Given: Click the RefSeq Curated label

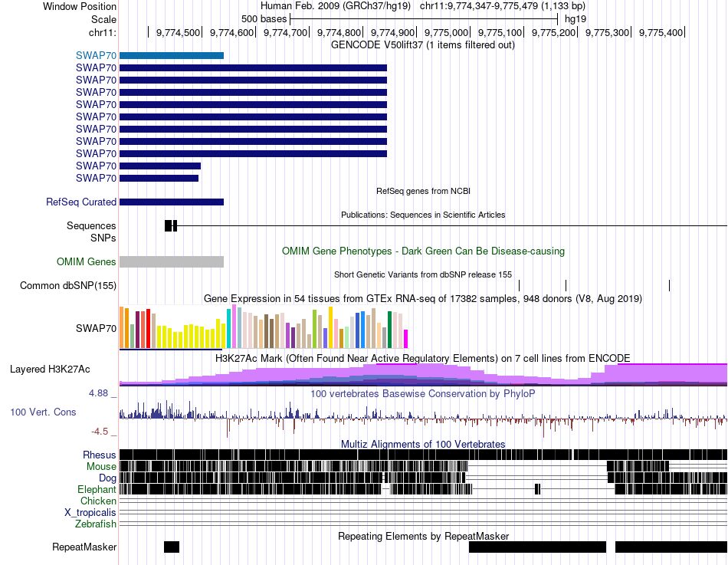Looking at the screenshot, I should pyautogui.click(x=81, y=202).
